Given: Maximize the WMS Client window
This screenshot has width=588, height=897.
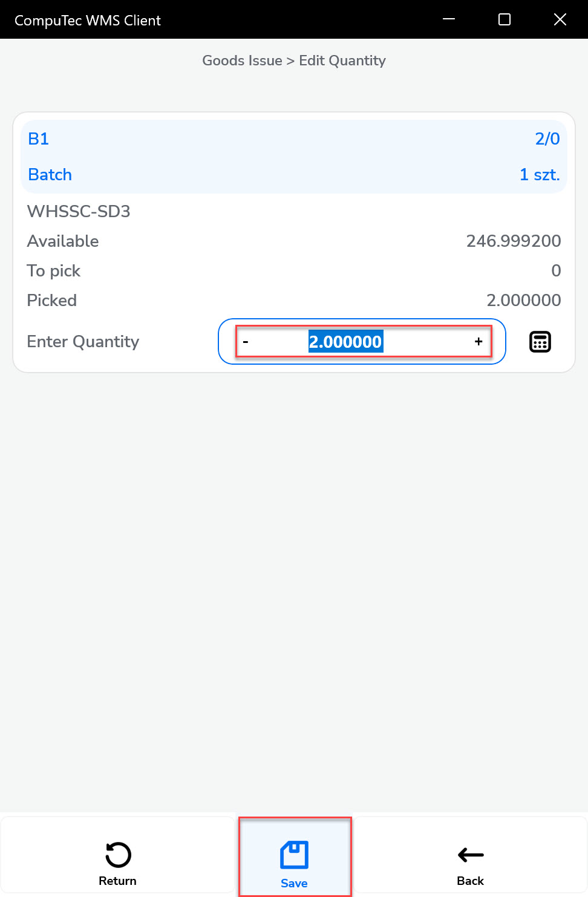Looking at the screenshot, I should point(505,19).
